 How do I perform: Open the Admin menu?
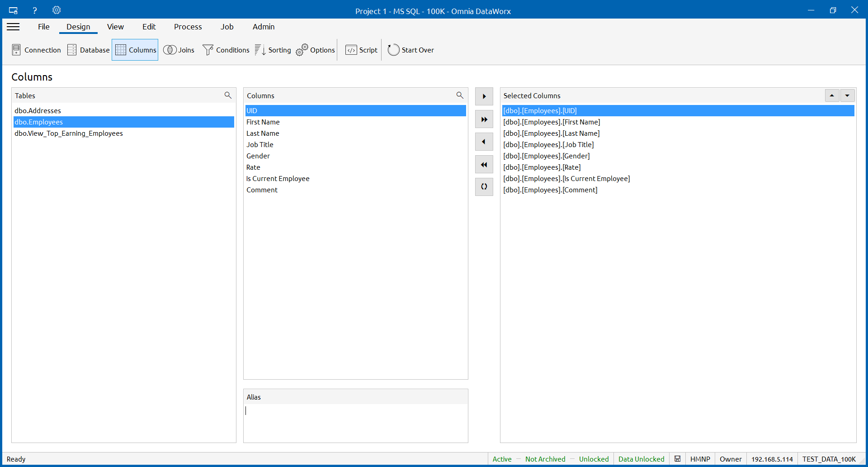(264, 27)
